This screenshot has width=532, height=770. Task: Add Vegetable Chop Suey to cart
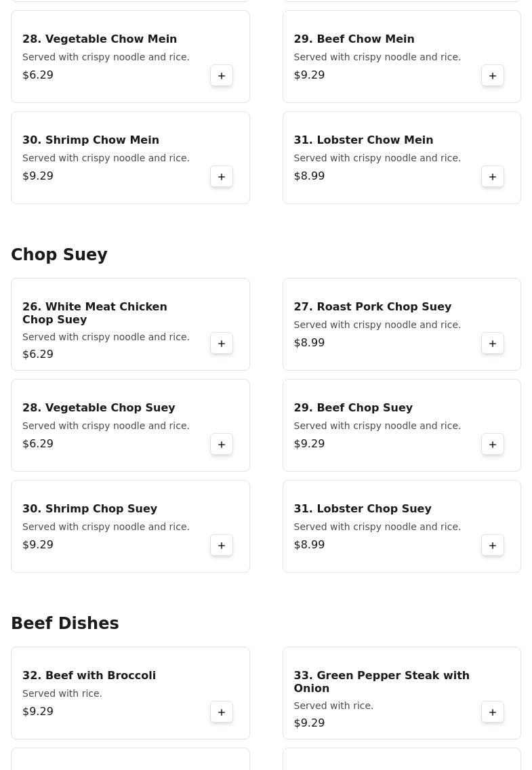pos(222,444)
